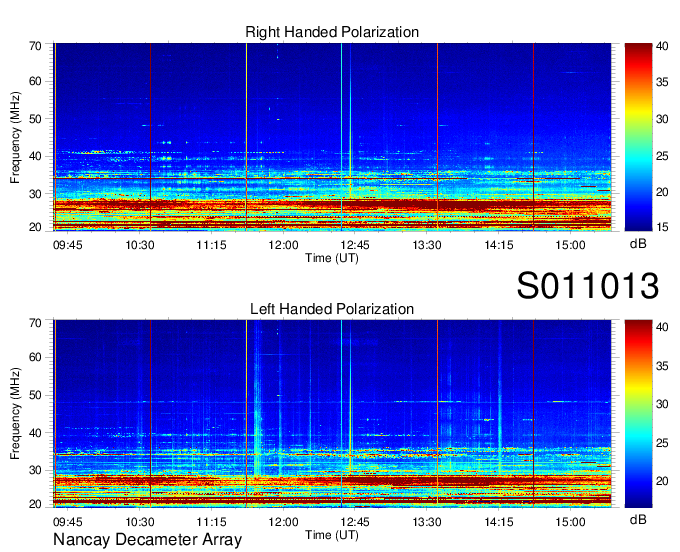
Task: Click the "Left Handed Polarization" plot title
Action: 332,309
